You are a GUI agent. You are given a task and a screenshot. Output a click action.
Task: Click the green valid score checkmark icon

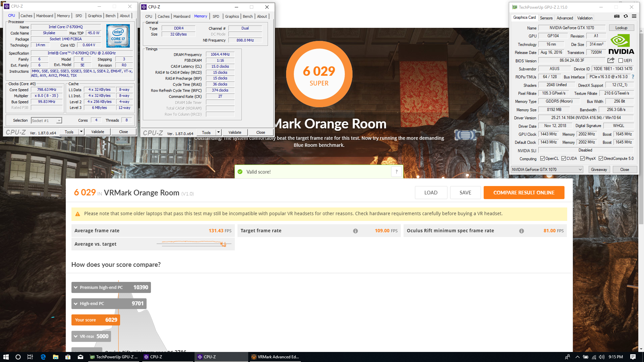click(x=240, y=172)
